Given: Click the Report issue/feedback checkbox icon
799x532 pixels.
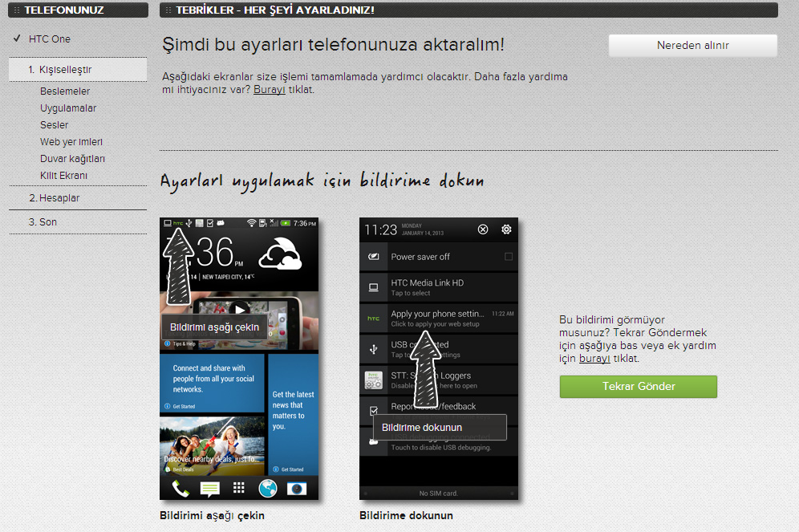Looking at the screenshot, I should tap(374, 411).
